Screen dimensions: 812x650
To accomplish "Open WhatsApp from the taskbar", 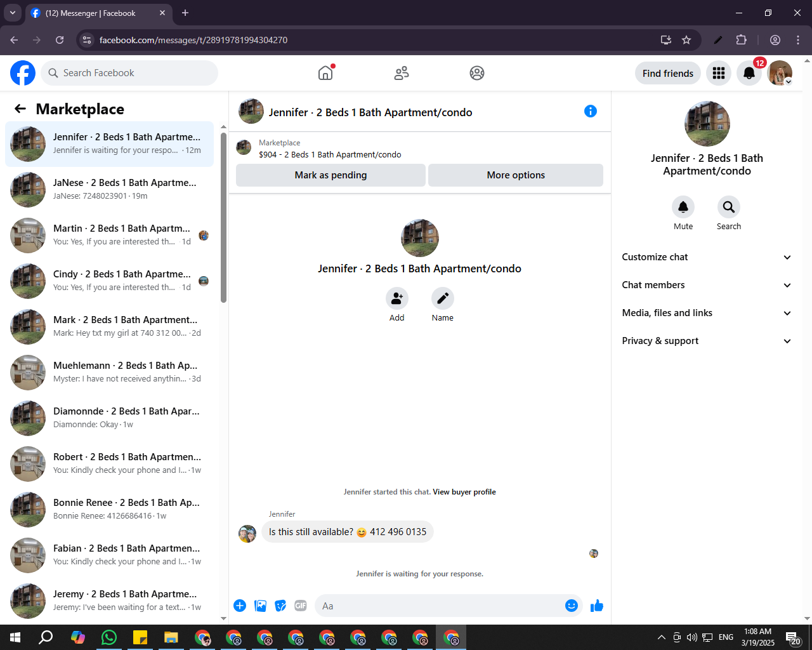I will pyautogui.click(x=109, y=637).
